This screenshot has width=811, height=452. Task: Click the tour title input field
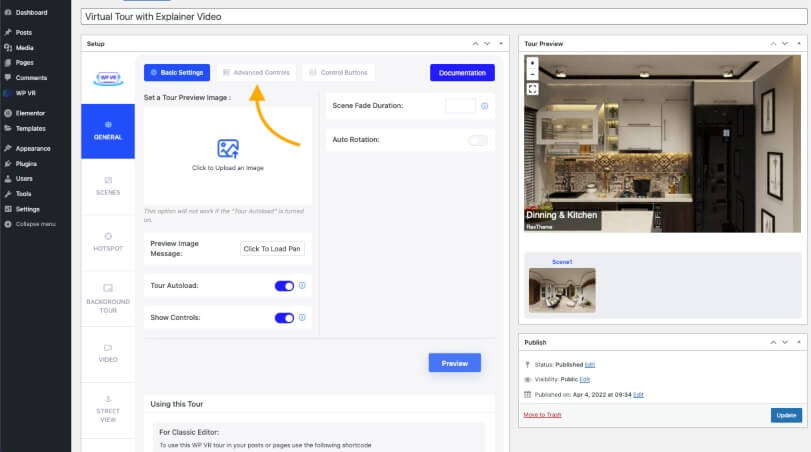[x=444, y=17]
